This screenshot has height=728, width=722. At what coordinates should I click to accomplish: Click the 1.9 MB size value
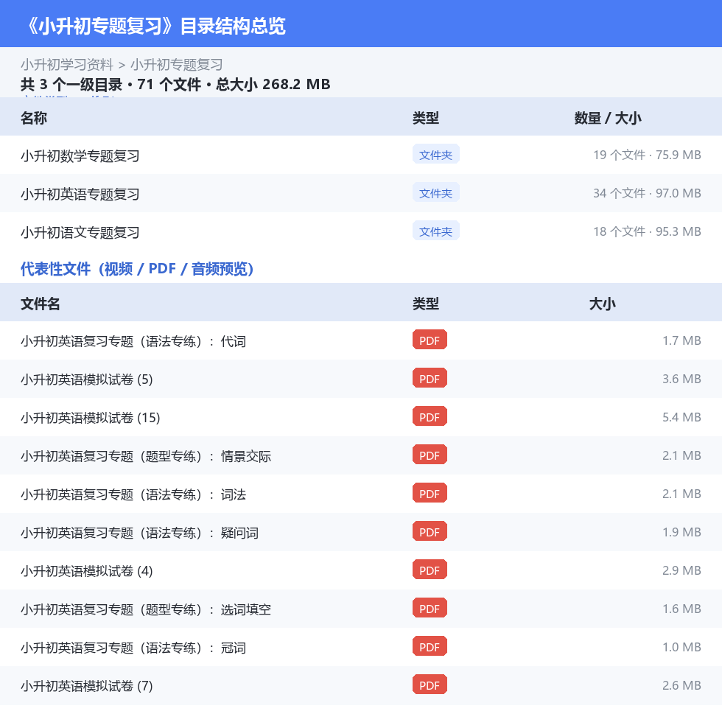pyautogui.click(x=681, y=532)
